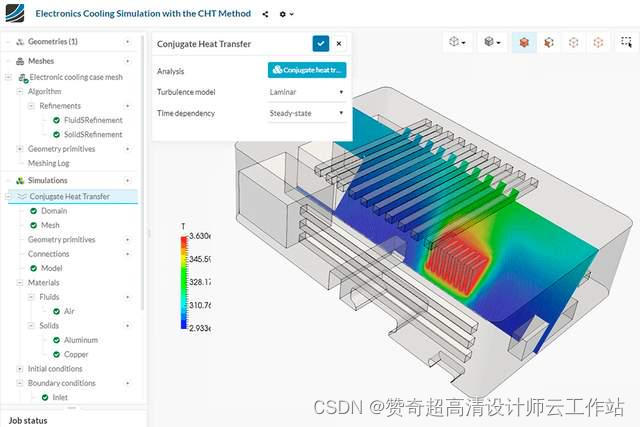
Task: Collapse the Algorithm node
Action: pyautogui.click(x=20, y=91)
